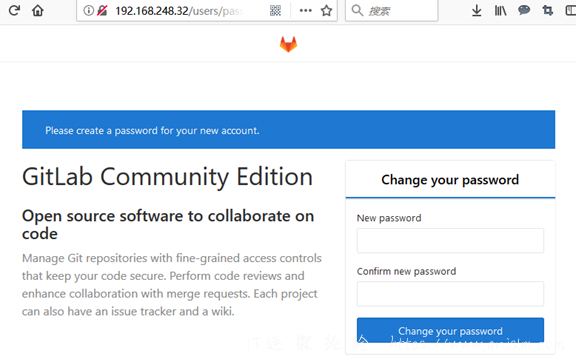Open the library bookshelf icon
576x362 pixels.
500,10
